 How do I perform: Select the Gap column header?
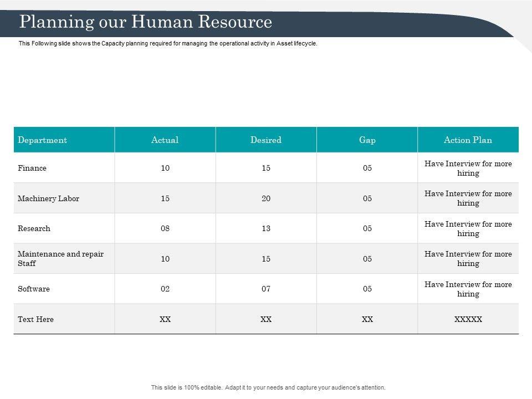(x=367, y=140)
